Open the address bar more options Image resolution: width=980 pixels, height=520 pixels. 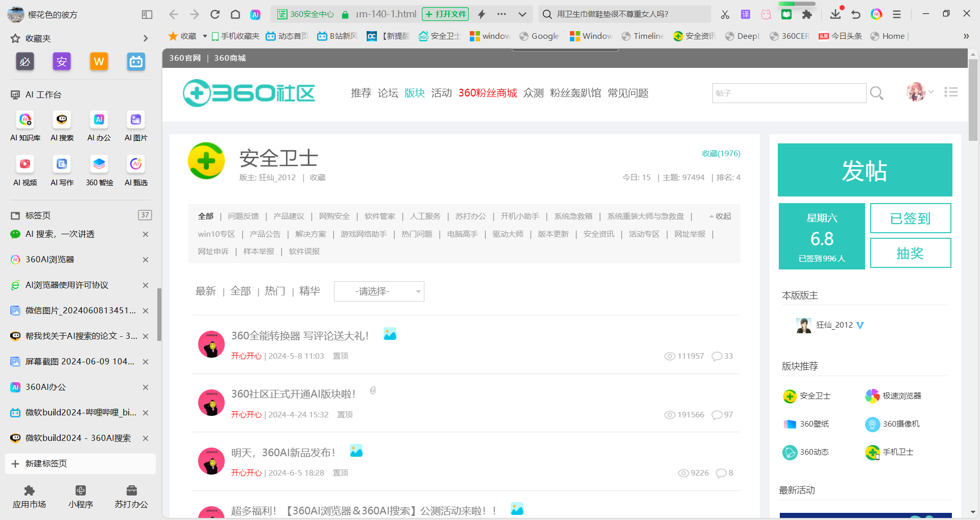coord(501,14)
